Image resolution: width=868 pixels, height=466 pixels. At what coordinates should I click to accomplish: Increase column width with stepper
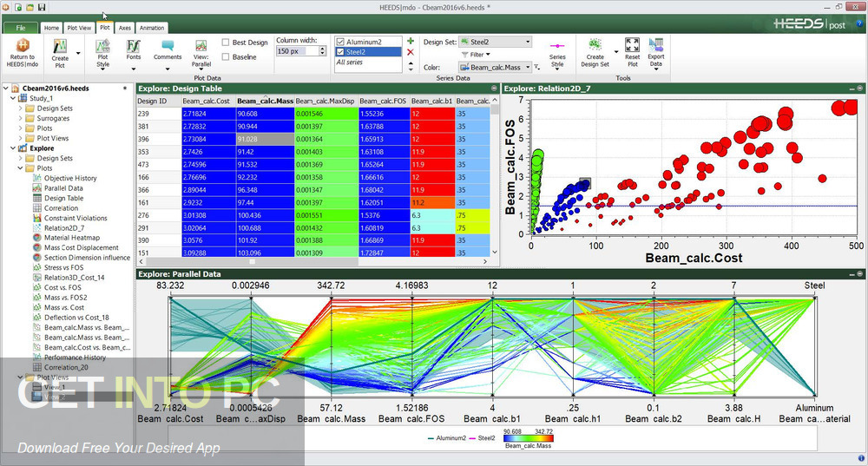click(x=323, y=49)
